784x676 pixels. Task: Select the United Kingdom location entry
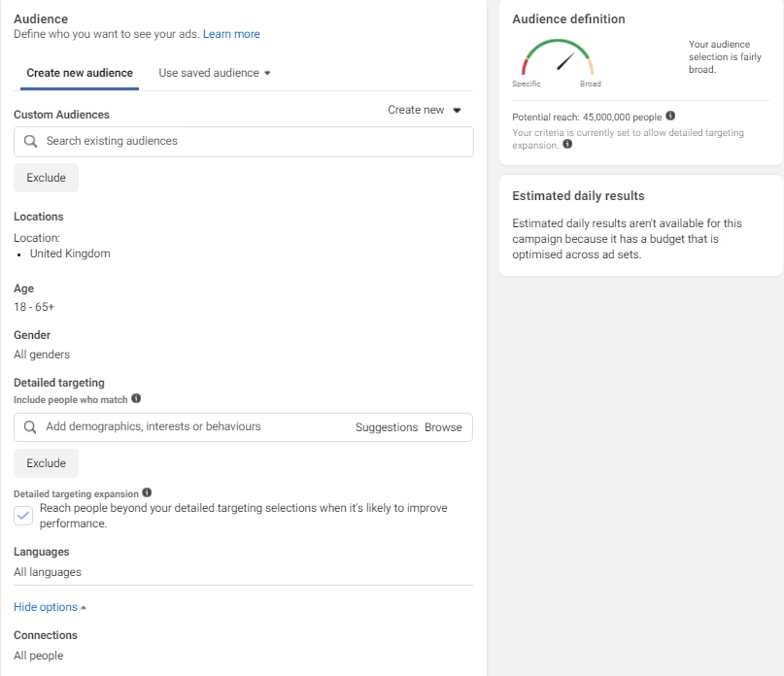point(70,253)
